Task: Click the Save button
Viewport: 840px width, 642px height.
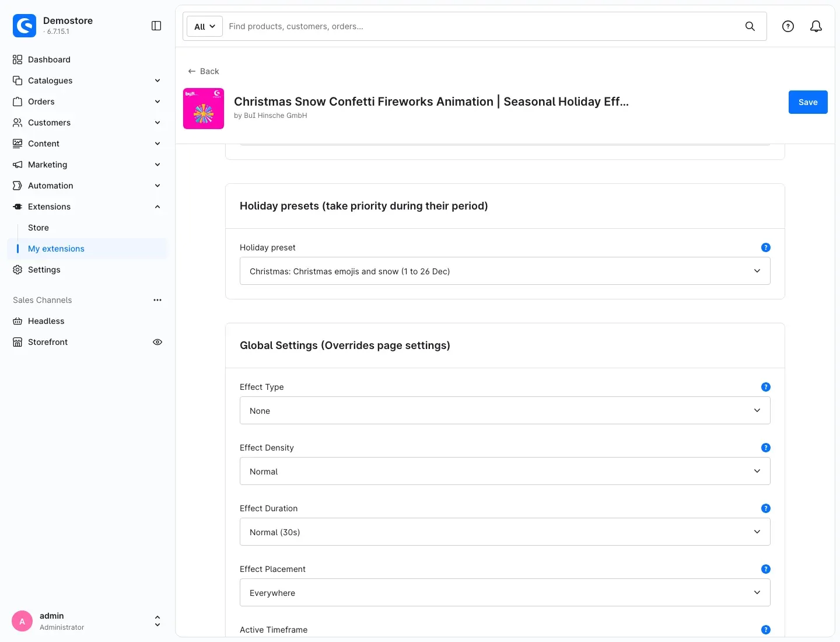Action: click(x=808, y=102)
